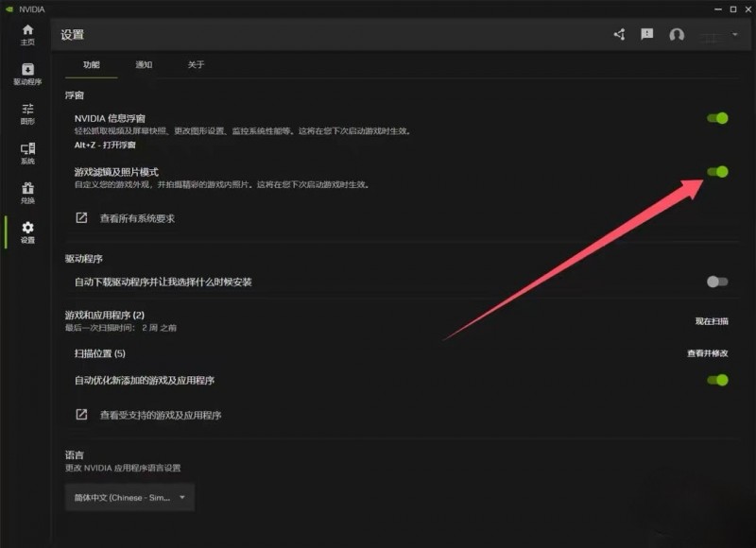Open 查看受支持的游戏及应用程序 link
Screen dimensions: 756x548
(x=161, y=415)
